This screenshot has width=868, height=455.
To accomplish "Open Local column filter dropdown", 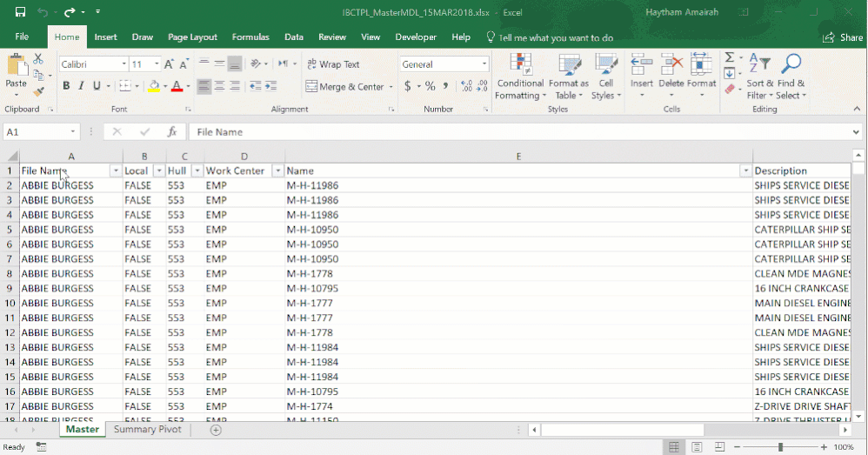I will pyautogui.click(x=159, y=171).
